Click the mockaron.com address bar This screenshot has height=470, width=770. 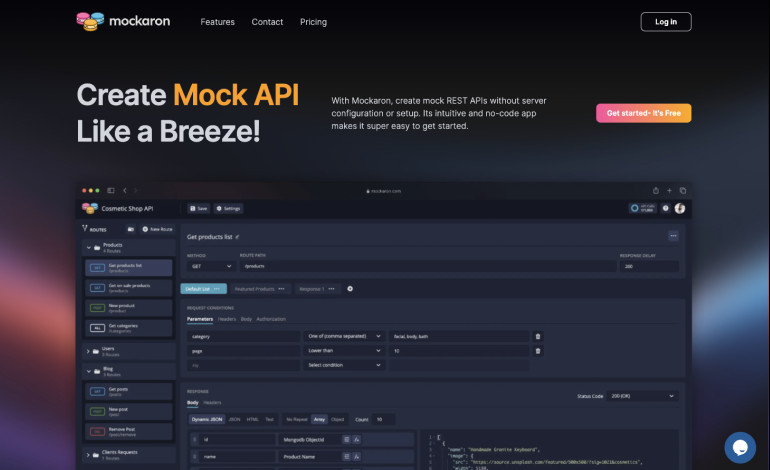(384, 191)
